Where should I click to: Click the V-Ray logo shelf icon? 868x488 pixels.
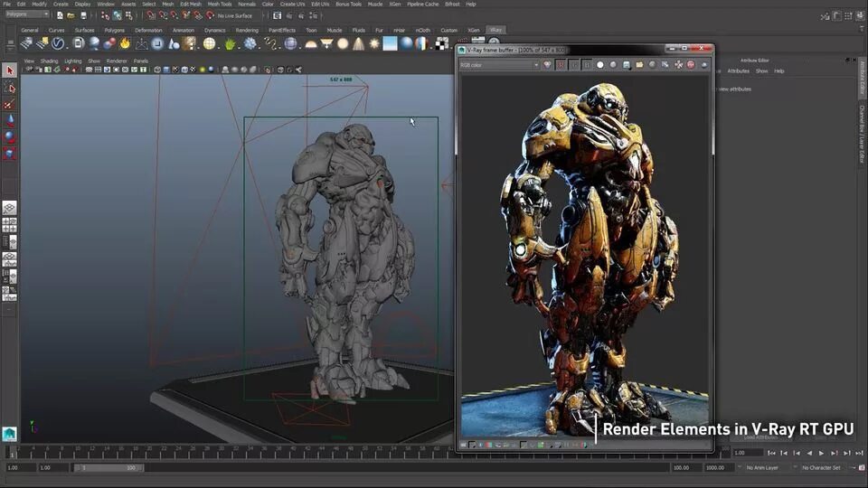(58, 43)
